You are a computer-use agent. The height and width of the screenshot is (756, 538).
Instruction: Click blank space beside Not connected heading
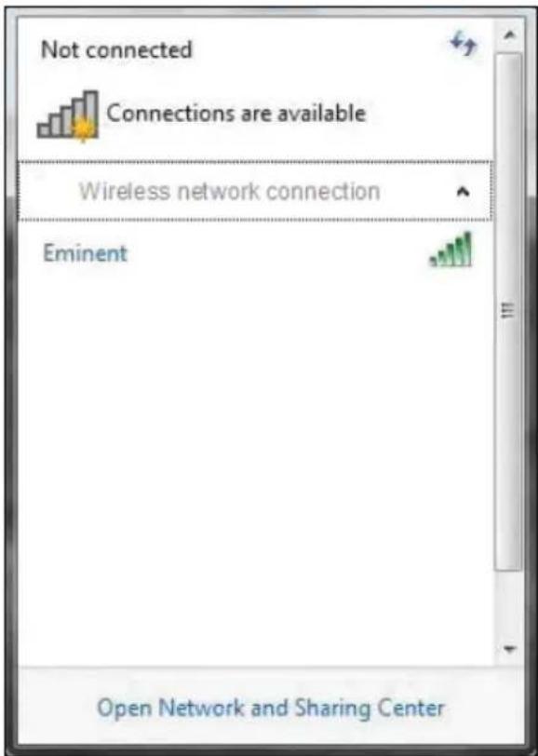(318, 49)
